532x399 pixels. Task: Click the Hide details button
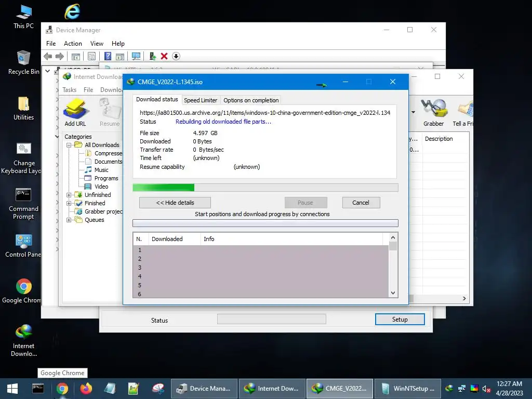(175, 203)
